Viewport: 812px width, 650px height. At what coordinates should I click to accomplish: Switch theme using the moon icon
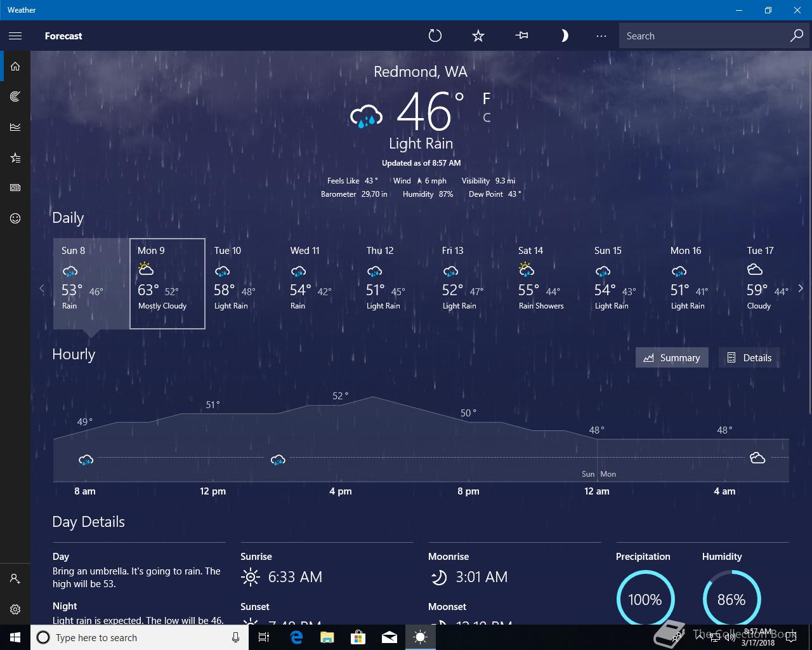(564, 36)
